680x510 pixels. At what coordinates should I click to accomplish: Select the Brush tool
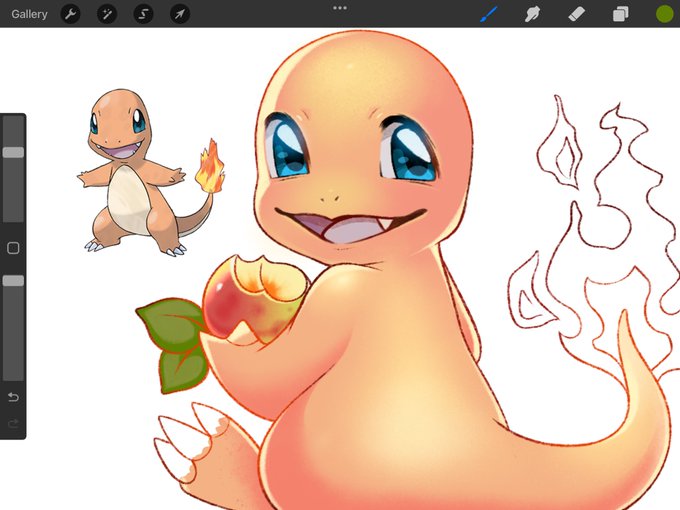pos(489,14)
